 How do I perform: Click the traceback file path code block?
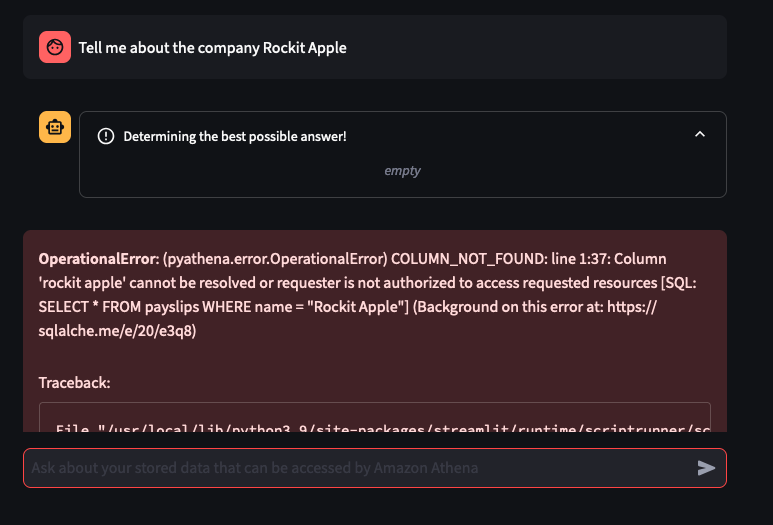[x=375, y=418]
